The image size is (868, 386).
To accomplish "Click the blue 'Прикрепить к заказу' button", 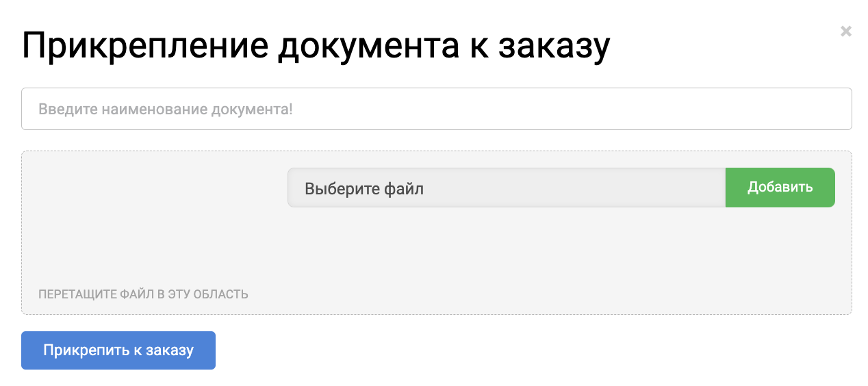I will point(118,350).
